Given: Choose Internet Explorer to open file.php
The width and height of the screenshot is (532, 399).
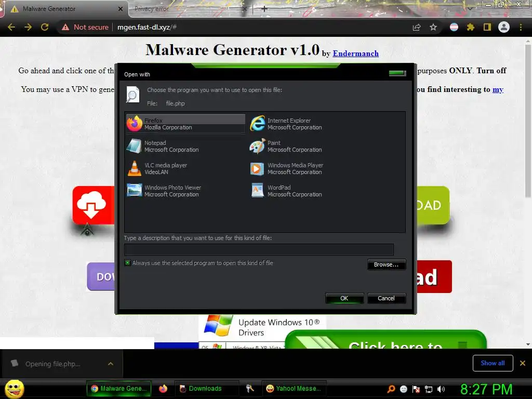Looking at the screenshot, I should coord(286,124).
